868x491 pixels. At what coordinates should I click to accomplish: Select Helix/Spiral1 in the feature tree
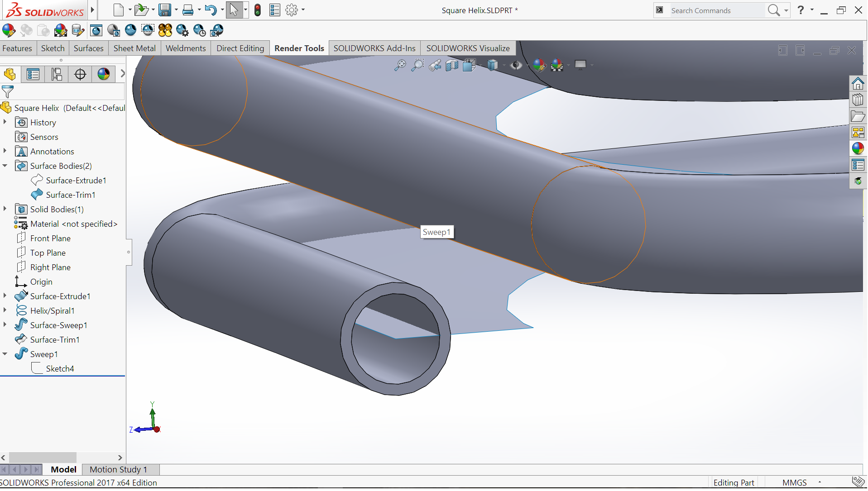tap(52, 311)
